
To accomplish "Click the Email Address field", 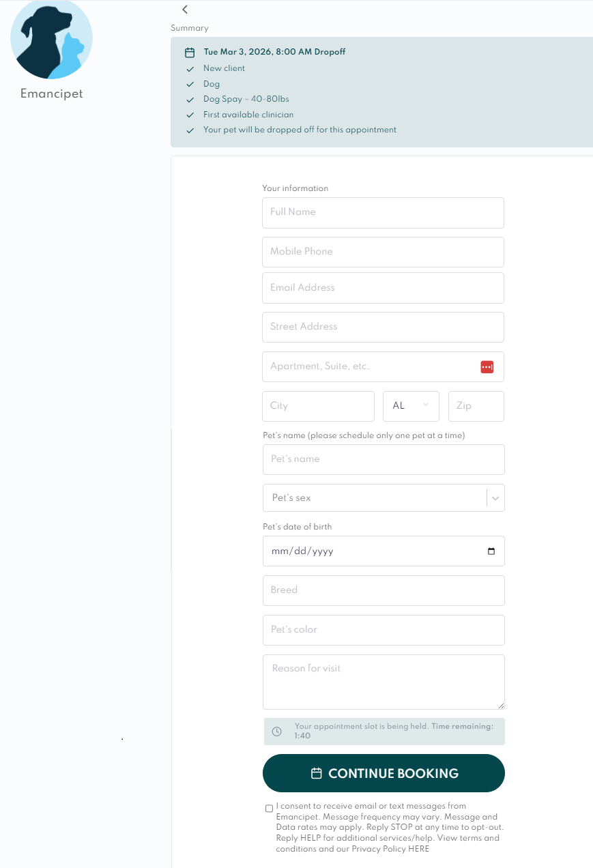I will (383, 288).
